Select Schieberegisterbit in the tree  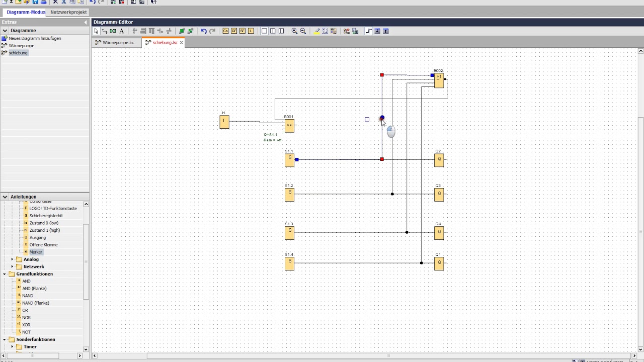pos(46,216)
